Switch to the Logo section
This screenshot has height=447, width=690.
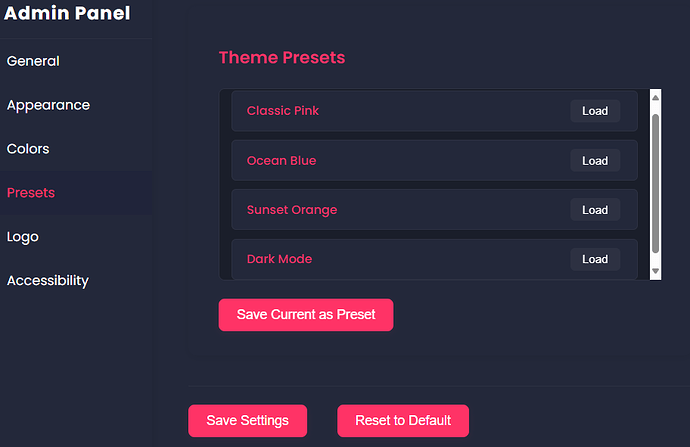click(22, 237)
